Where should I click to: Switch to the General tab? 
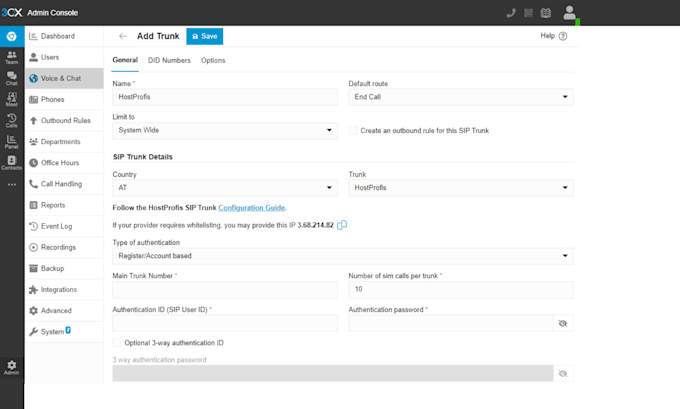point(125,60)
